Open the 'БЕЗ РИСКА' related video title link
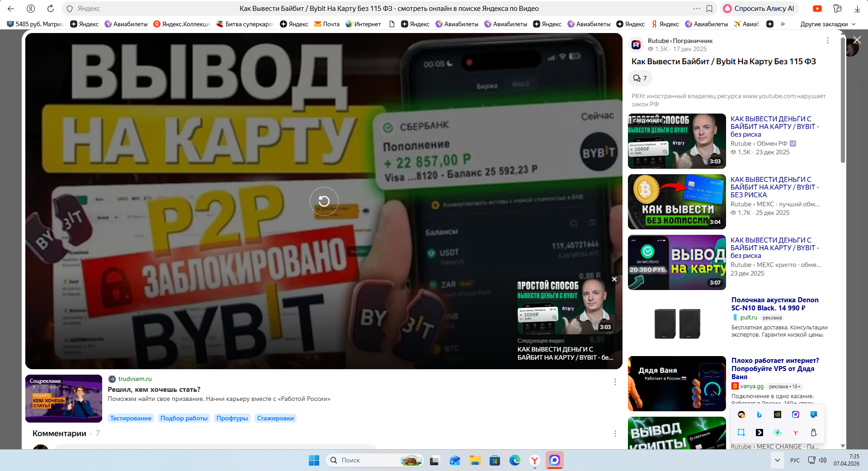This screenshot has height=471, width=868. [x=774, y=187]
